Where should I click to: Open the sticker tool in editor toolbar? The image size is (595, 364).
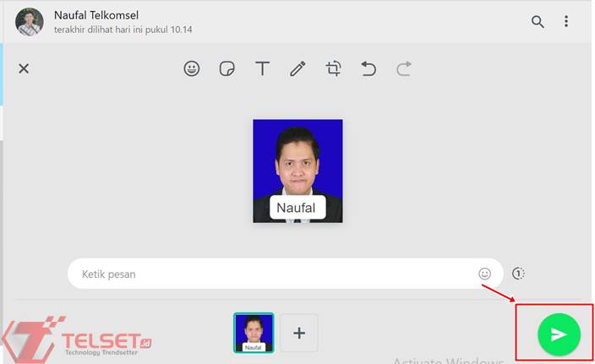tap(227, 69)
